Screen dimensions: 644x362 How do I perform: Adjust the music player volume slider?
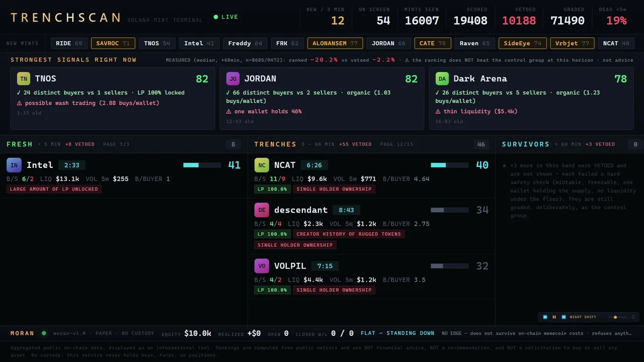(x=617, y=317)
